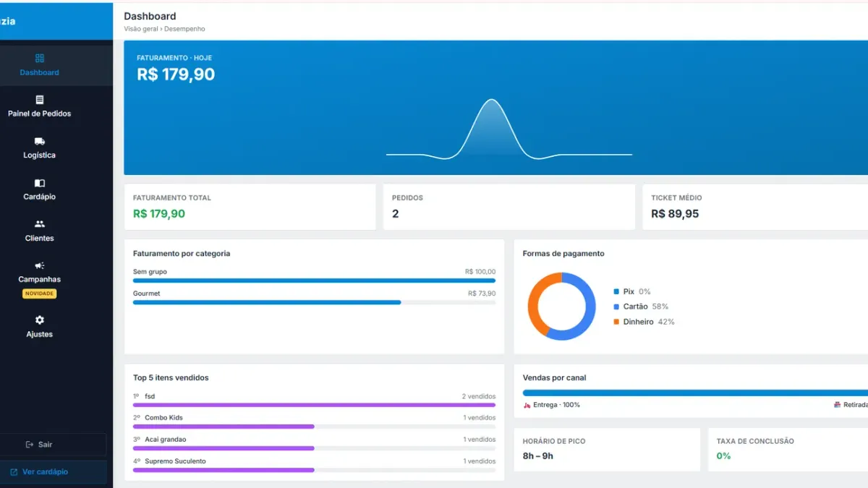This screenshot has width=868, height=488.
Task: Click the Ver cardápio external link icon
Action: (x=14, y=472)
